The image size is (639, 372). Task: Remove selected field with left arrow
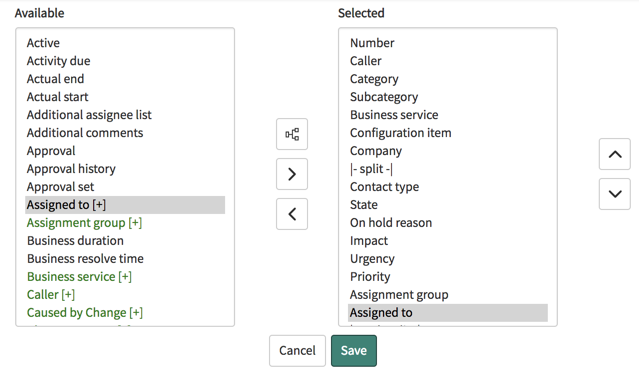pos(292,214)
